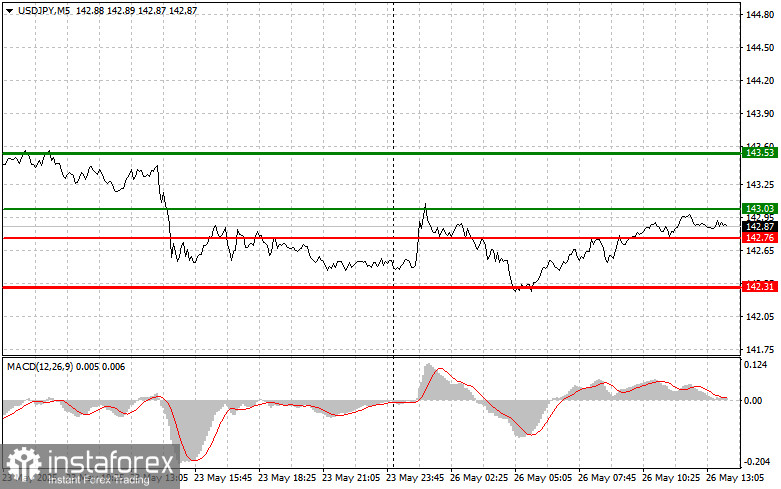Select the green 143.53 price level label
Image resolution: width=781 pixels, height=489 pixels.
(760, 152)
